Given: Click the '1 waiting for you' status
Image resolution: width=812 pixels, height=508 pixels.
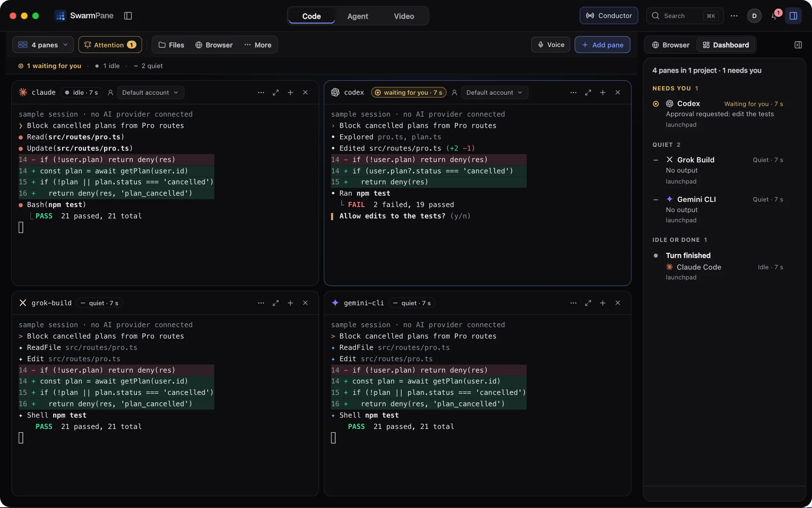Looking at the screenshot, I should (x=50, y=66).
